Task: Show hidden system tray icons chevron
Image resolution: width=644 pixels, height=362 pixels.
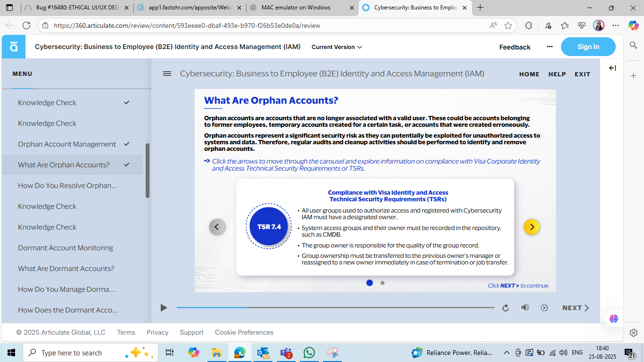Action: point(507,353)
